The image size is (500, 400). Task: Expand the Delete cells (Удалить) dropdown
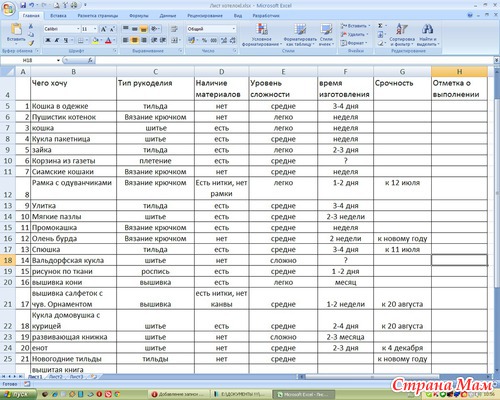pos(367,34)
